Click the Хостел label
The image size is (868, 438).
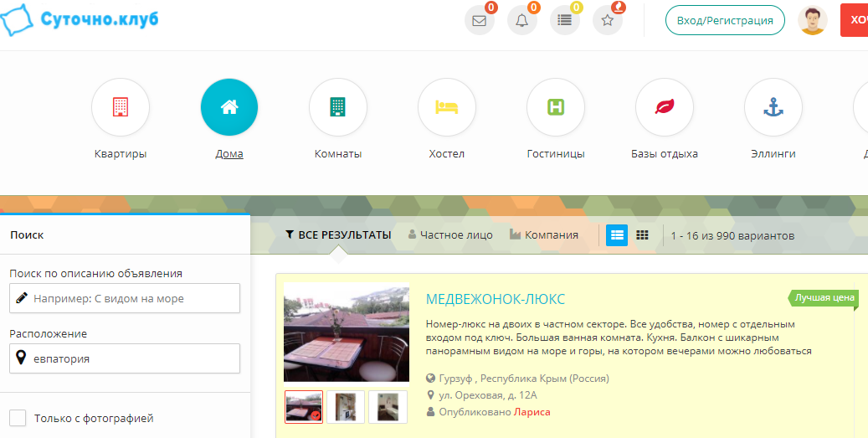coord(446,154)
